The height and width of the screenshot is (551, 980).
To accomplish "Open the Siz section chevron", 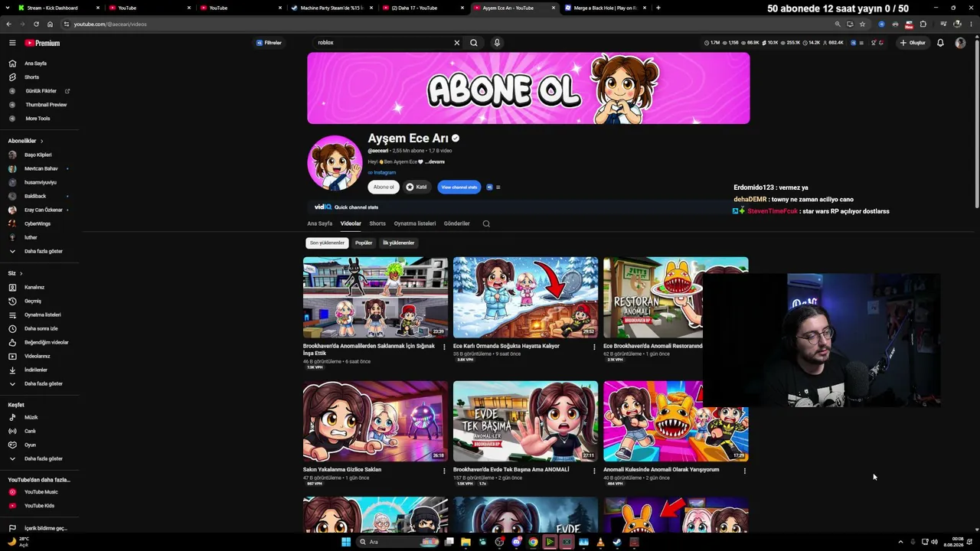I will [21, 273].
